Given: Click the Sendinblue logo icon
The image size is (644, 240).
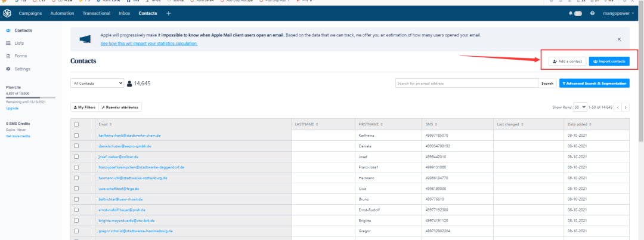Looking at the screenshot, I should tap(7, 14).
